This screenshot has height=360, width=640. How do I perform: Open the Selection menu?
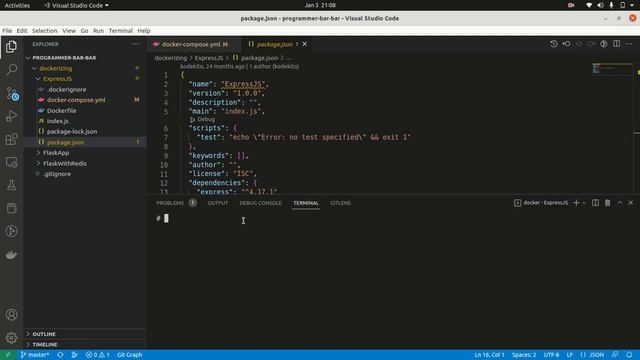point(45,31)
